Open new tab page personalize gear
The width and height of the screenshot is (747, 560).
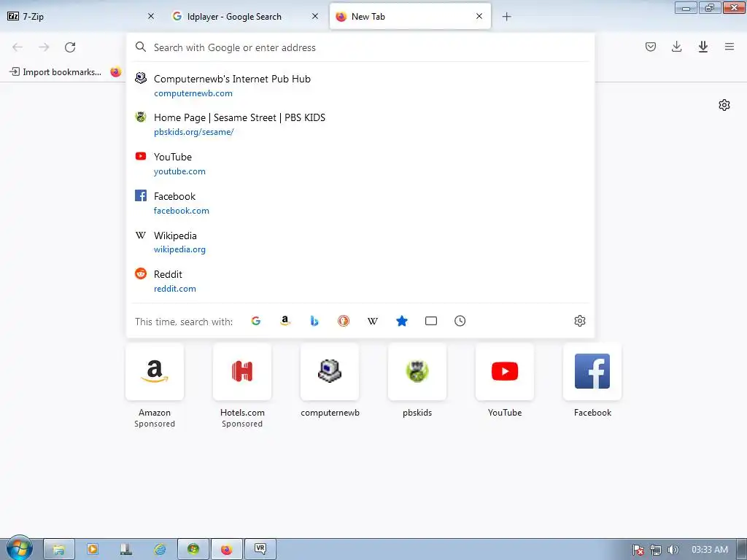724,105
